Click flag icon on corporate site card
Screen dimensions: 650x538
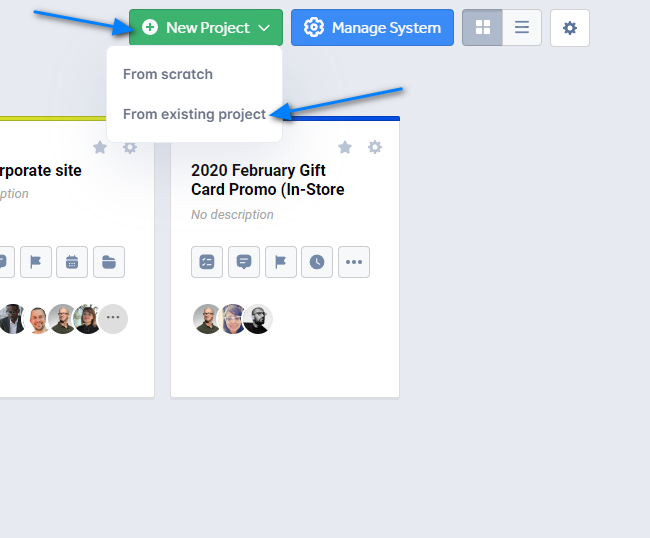pos(35,262)
